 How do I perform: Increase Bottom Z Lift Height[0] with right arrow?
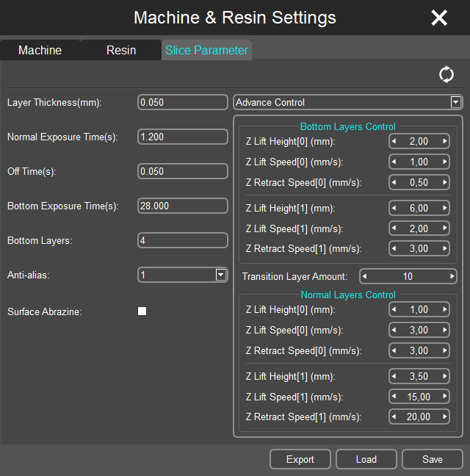click(x=444, y=141)
